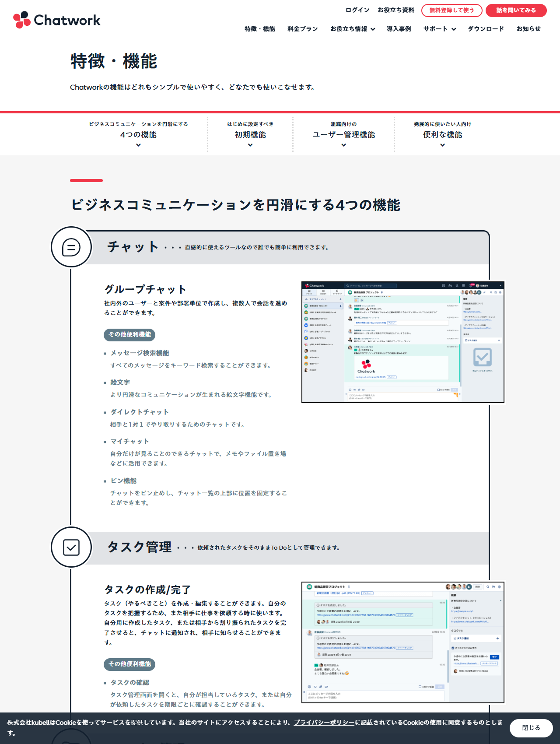The width and height of the screenshot is (560, 744).
Task: Jump to ユーザー管理機能 section
Action: pyautogui.click(x=343, y=134)
